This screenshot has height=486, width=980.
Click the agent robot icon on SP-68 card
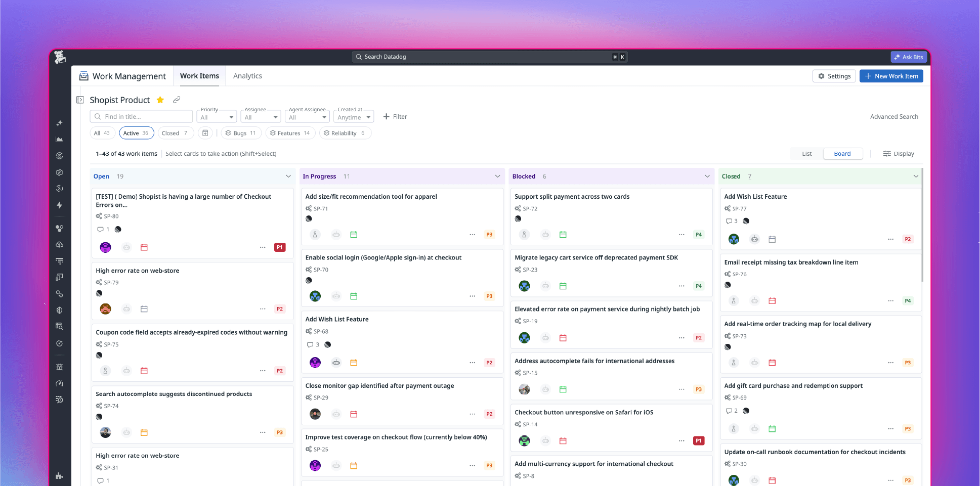tap(336, 363)
